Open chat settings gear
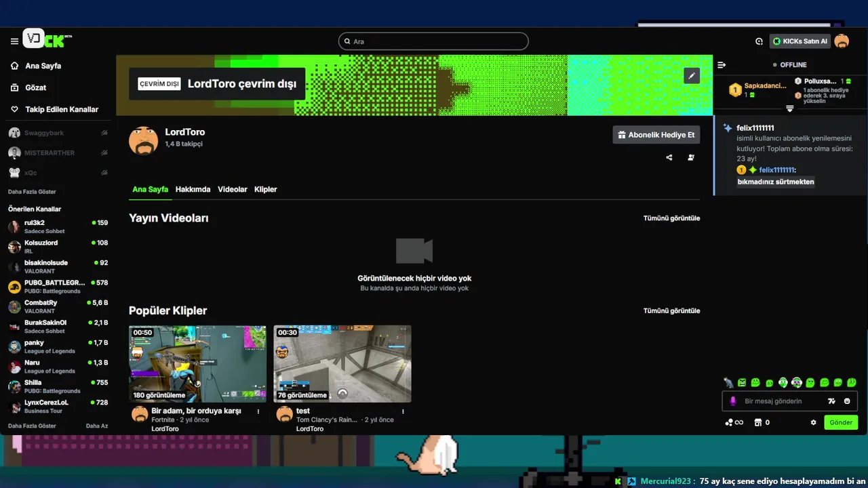Viewport: 868px width, 488px height. (814, 422)
